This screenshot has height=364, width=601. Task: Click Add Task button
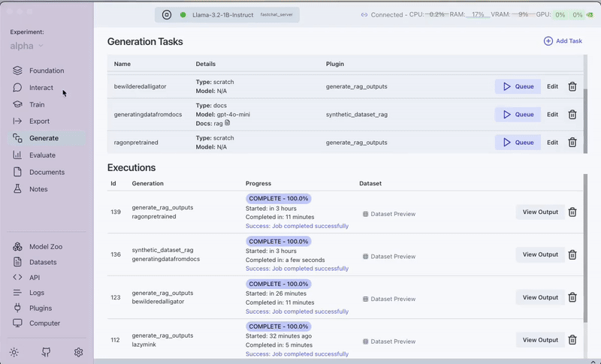563,41
